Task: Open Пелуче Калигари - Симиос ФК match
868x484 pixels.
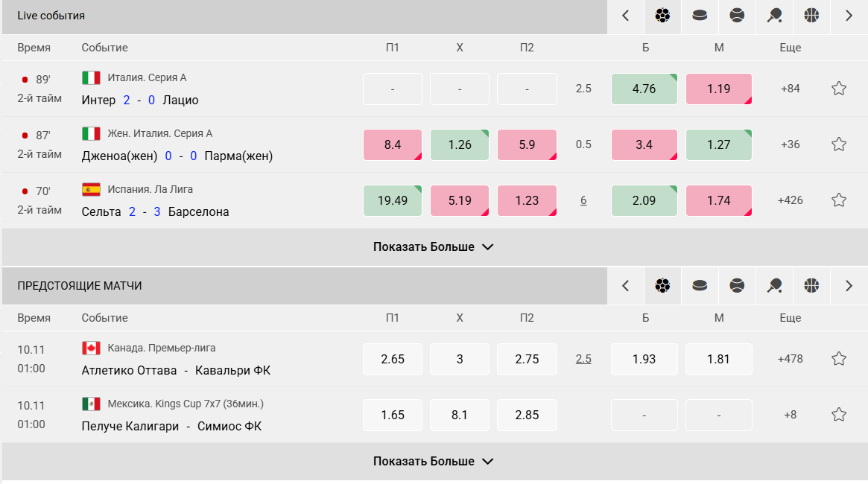Action: 171,427
